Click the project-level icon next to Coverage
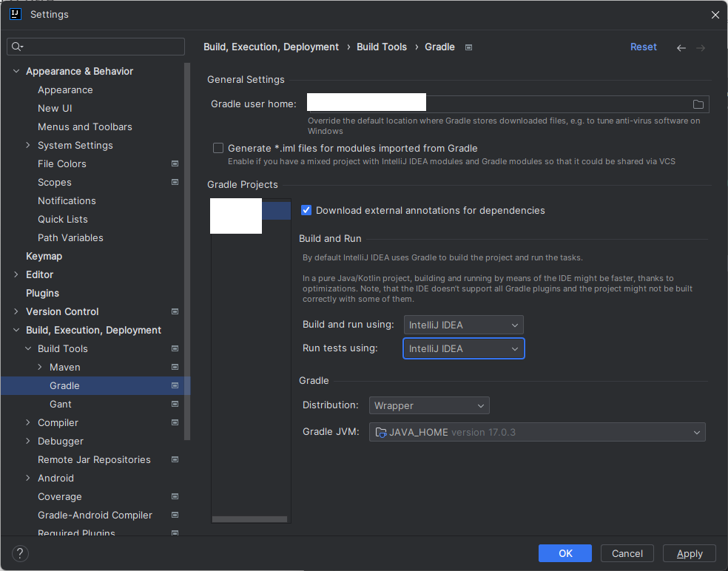 coord(175,497)
